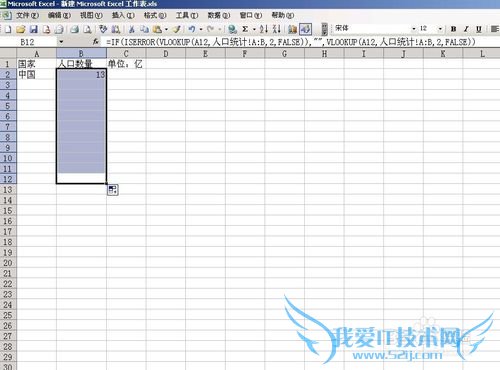Screen dimensions: 500x370
Task: Toggle Underline formatting
Action: 479,29
